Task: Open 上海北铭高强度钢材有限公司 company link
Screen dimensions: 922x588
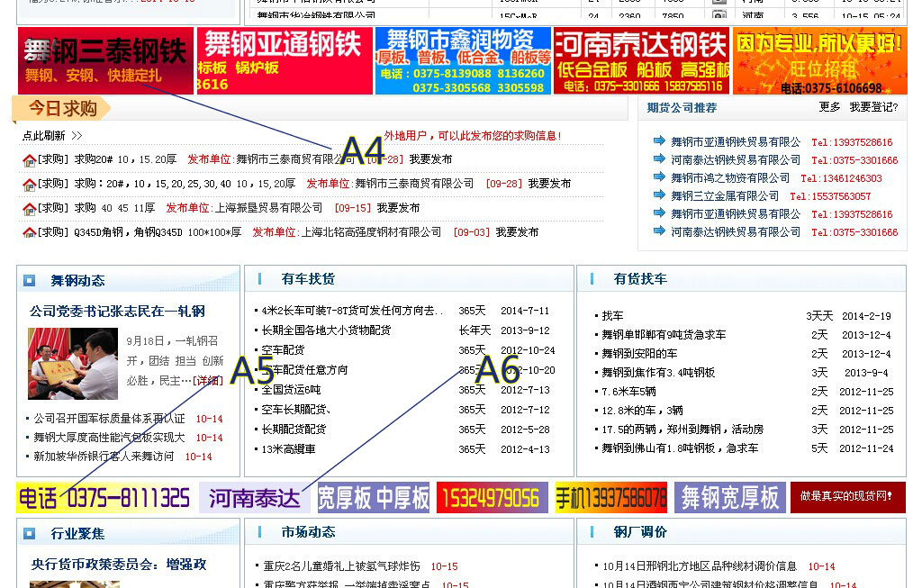Action: (x=372, y=232)
